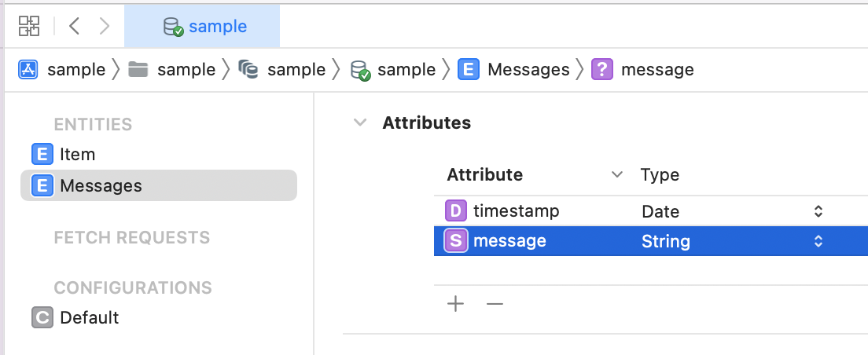Click the purple D icon next to timestamp
This screenshot has height=355, width=868.
point(456,210)
